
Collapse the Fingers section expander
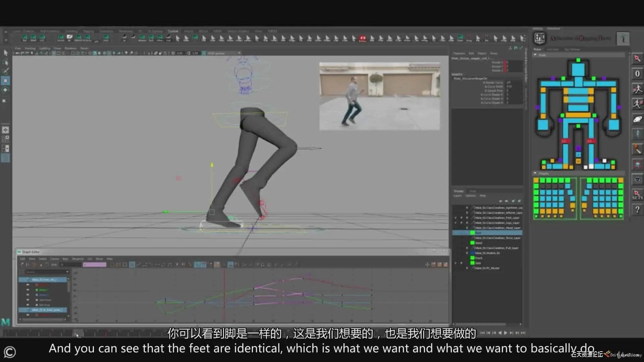click(x=535, y=173)
